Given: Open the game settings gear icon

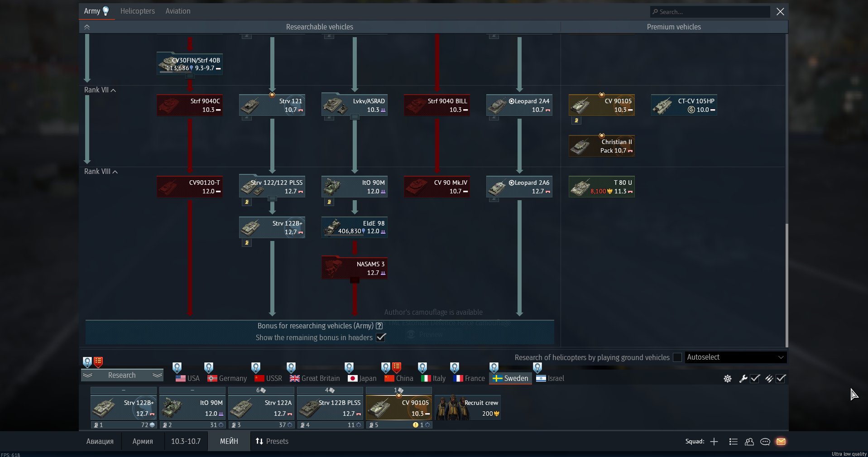Looking at the screenshot, I should point(728,379).
